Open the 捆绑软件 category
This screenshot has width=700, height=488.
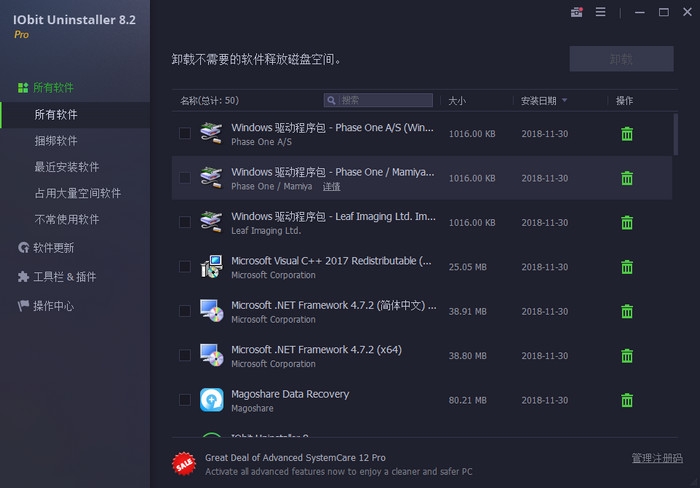click(56, 141)
